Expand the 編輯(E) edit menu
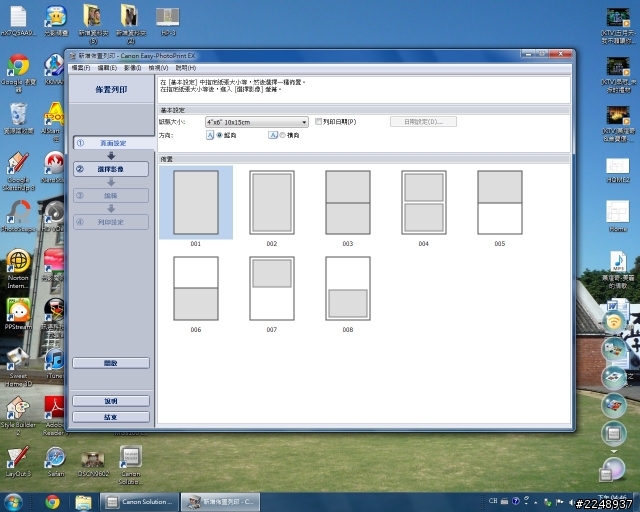Image resolution: width=640 pixels, height=512 pixels. (107, 67)
